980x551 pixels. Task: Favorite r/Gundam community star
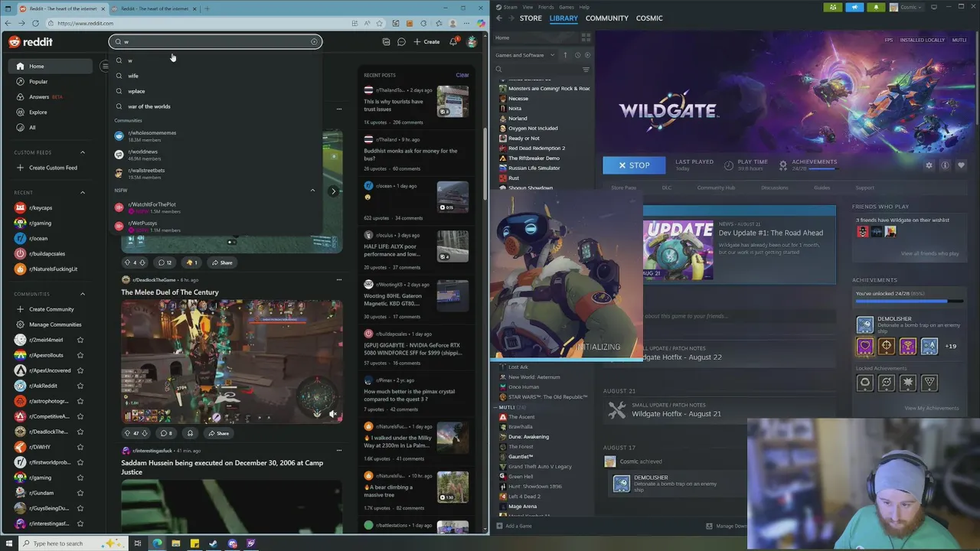click(80, 493)
